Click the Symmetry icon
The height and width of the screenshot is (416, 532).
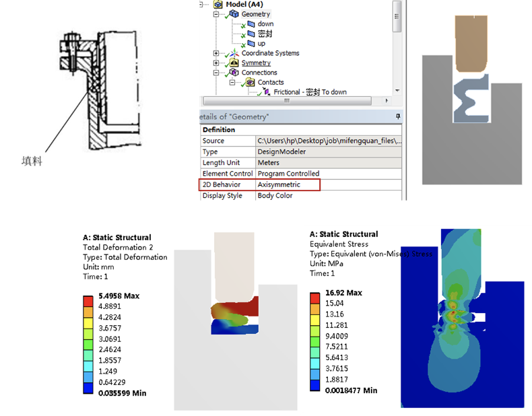[234, 63]
